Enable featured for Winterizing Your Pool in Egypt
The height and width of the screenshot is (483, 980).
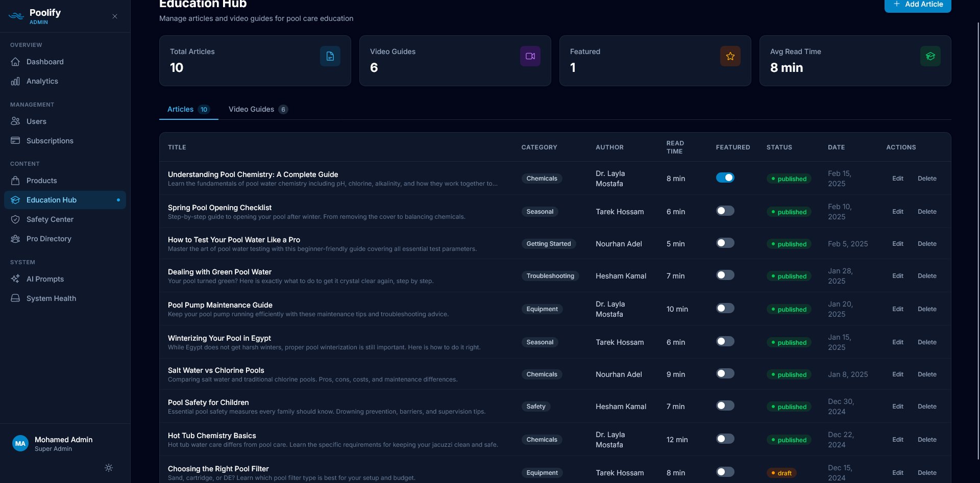725,341
